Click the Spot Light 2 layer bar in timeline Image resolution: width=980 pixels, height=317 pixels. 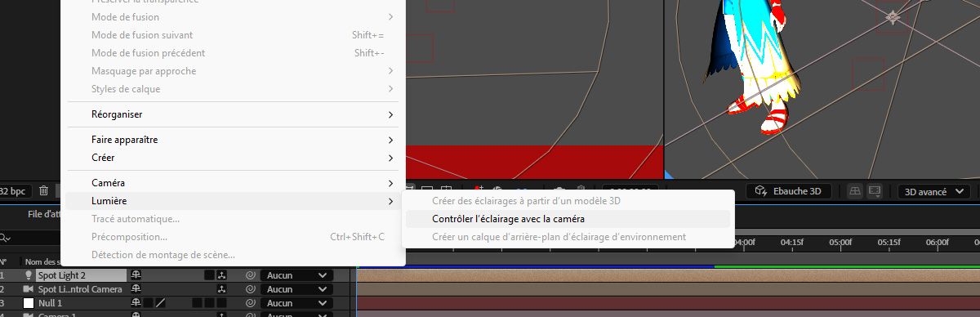pos(668,275)
